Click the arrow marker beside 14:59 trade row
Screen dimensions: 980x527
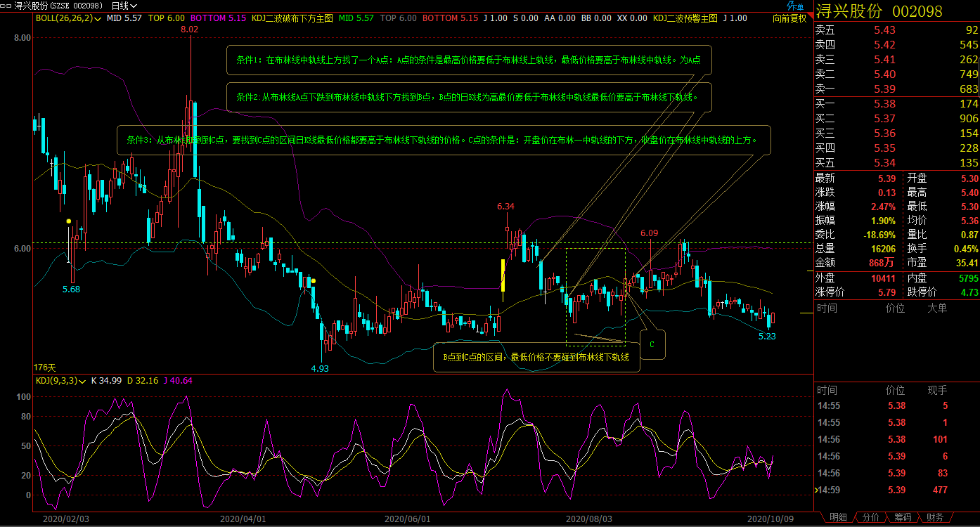(x=817, y=490)
